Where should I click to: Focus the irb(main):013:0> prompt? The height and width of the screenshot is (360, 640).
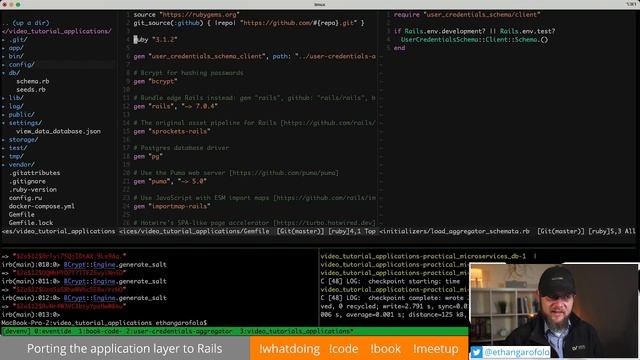(31, 315)
